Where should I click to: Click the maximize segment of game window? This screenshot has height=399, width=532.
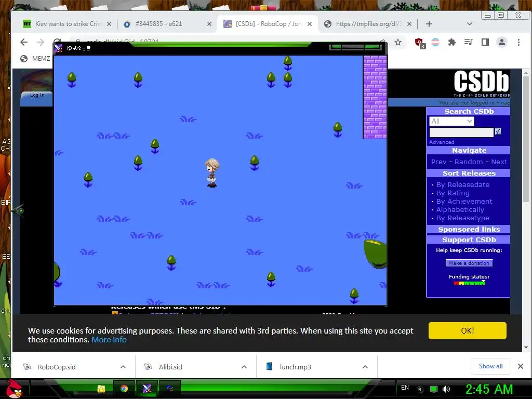(x=353, y=47)
